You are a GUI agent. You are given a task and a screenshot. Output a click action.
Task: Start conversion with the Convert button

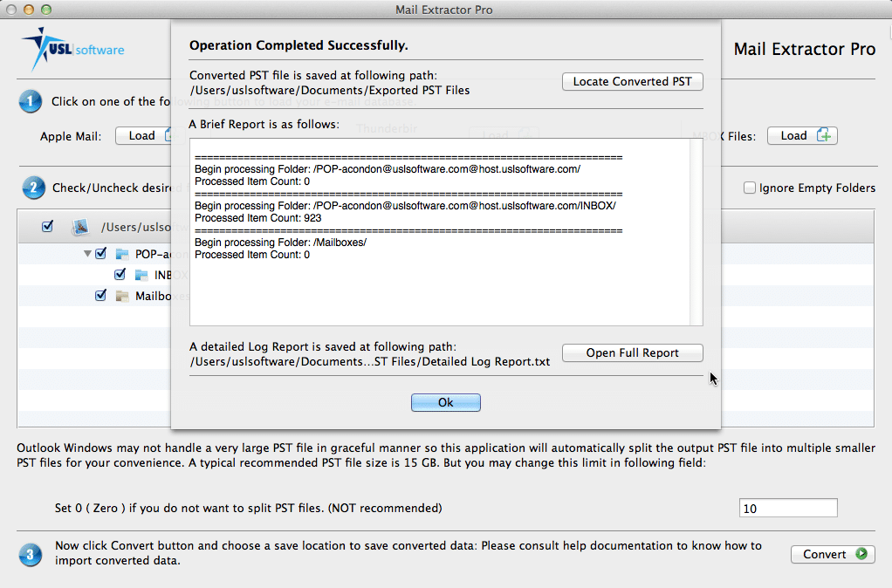pyautogui.click(x=832, y=554)
